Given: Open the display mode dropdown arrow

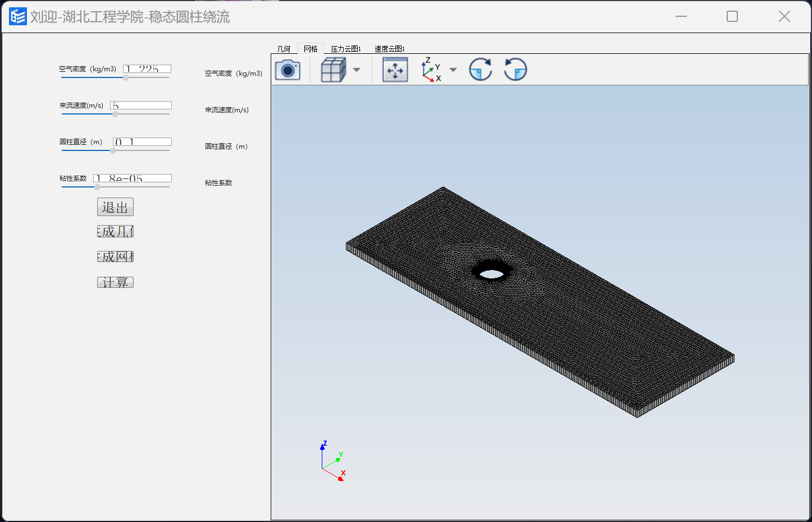Looking at the screenshot, I should (x=357, y=70).
